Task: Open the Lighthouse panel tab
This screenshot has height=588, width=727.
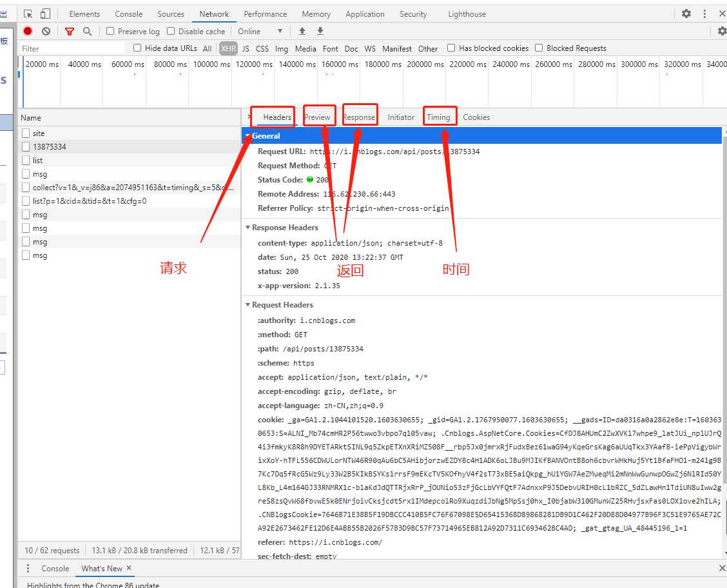Action: click(467, 14)
